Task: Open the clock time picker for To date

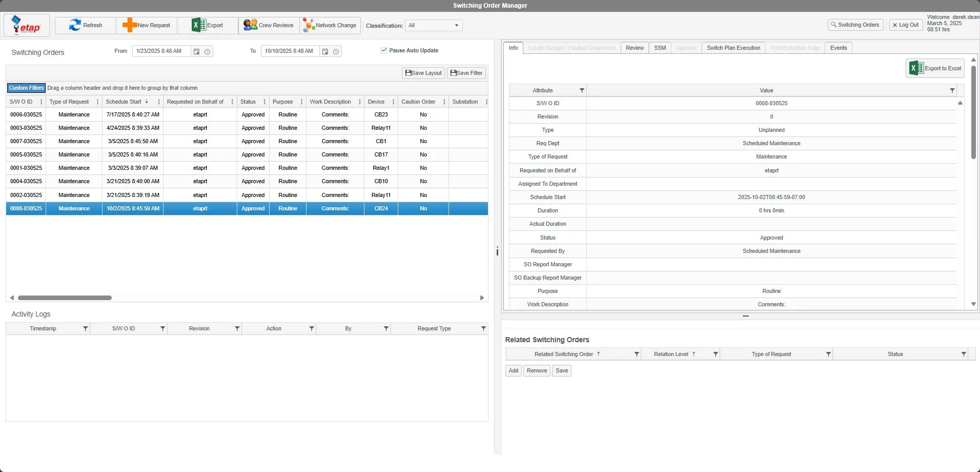Action: (x=336, y=51)
